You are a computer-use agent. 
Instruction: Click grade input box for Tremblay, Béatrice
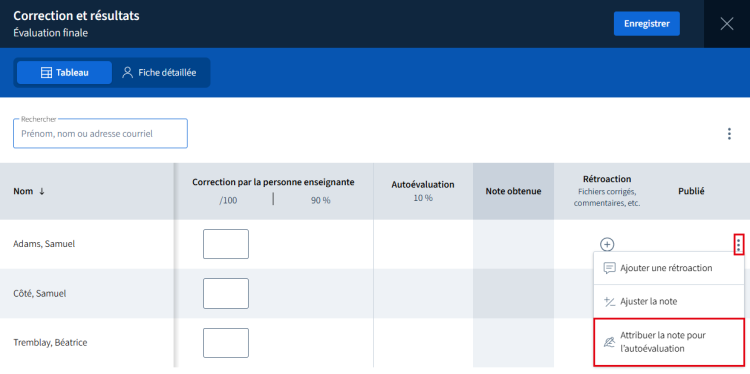point(226,343)
